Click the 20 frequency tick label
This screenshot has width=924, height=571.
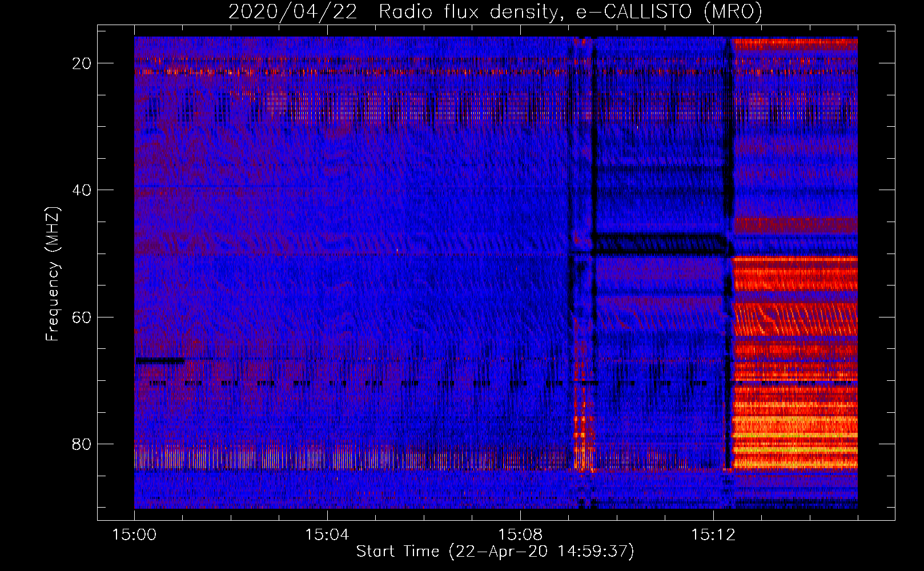click(82, 63)
